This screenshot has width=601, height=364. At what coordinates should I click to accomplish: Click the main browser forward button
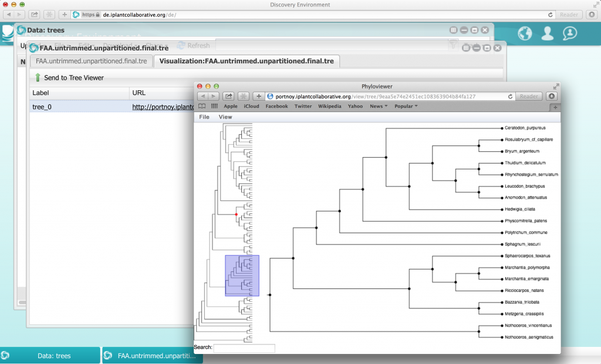19,15
